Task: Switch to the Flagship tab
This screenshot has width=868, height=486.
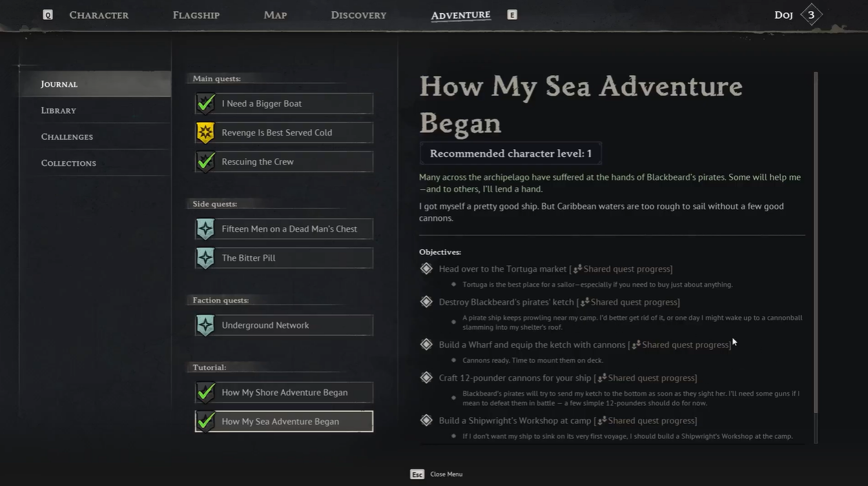Action: [x=196, y=15]
